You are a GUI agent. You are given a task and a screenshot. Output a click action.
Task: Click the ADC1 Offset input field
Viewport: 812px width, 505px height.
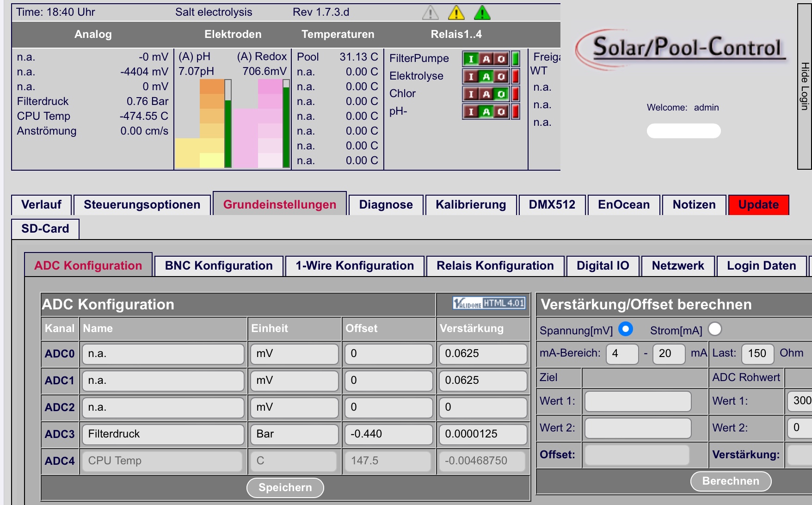(x=388, y=381)
